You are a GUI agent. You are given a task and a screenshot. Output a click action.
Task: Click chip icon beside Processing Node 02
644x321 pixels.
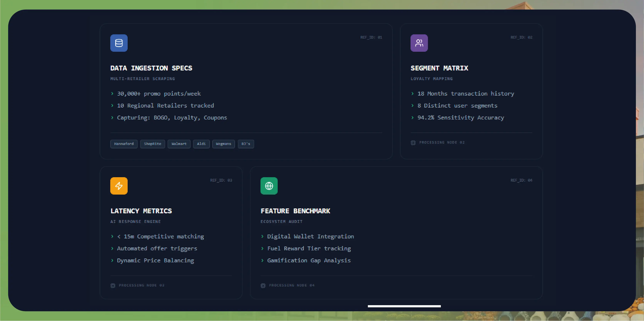[x=413, y=143]
